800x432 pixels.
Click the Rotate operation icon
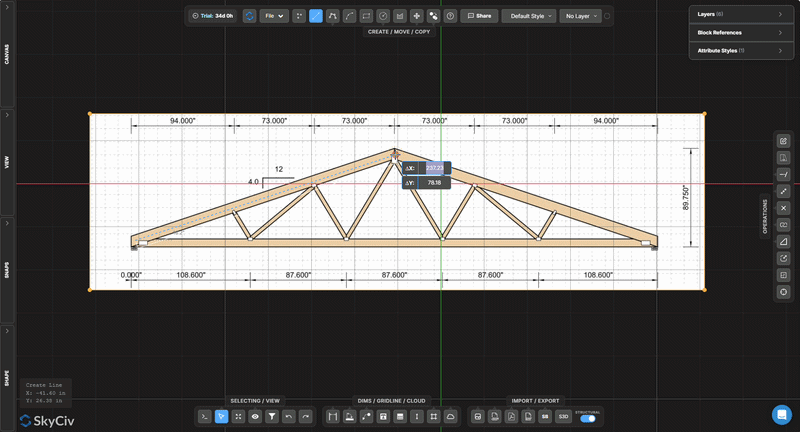pos(784,259)
